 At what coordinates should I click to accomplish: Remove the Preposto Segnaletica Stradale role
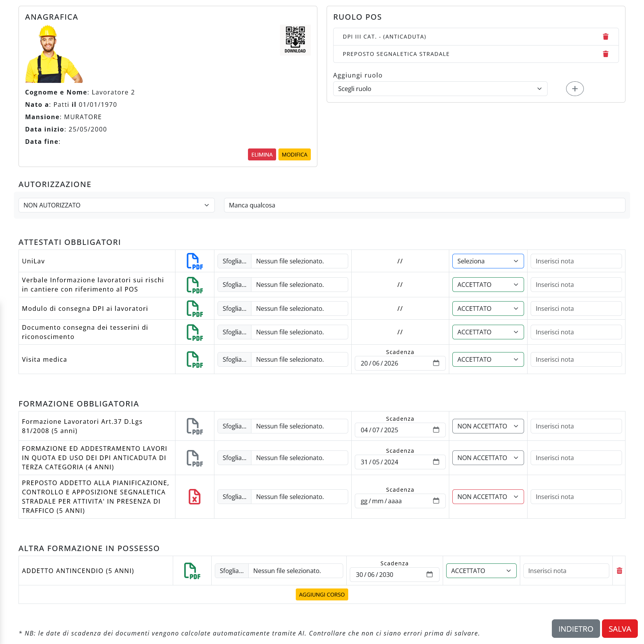coord(605,54)
